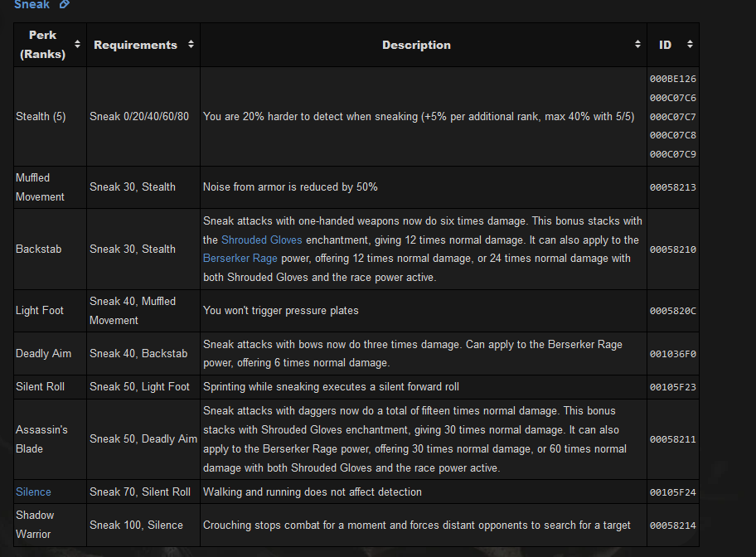Select ID 00058213

click(x=672, y=187)
